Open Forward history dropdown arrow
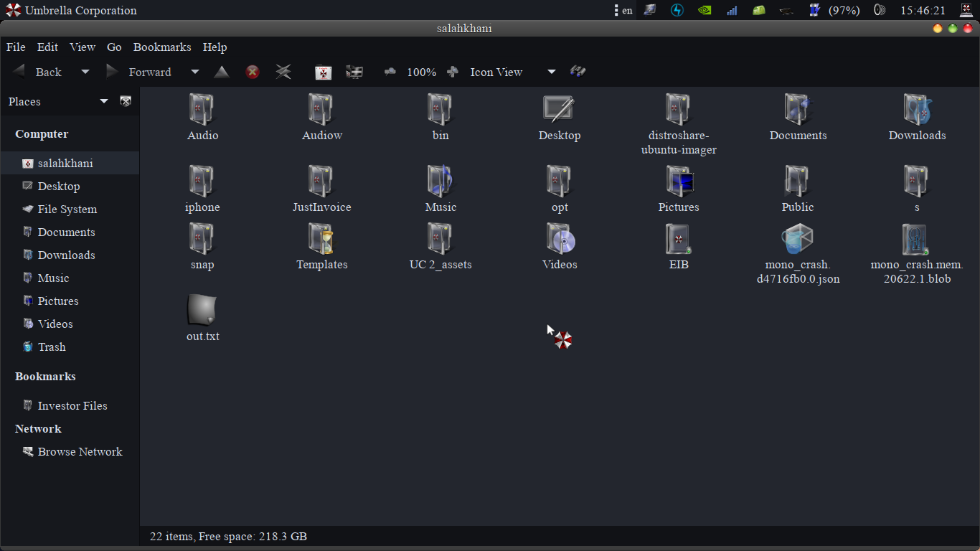The image size is (980, 551). tap(194, 72)
